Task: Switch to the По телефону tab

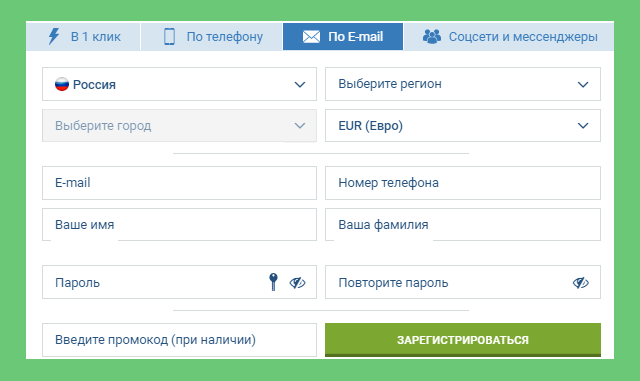Action: point(211,36)
